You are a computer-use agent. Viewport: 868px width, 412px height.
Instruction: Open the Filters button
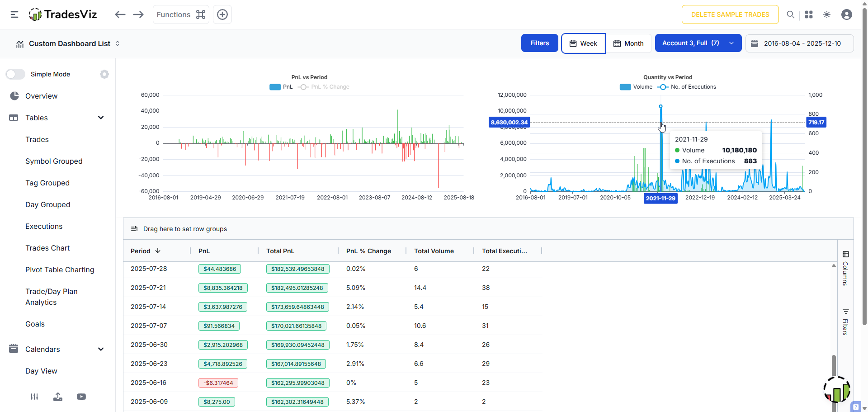click(x=539, y=43)
